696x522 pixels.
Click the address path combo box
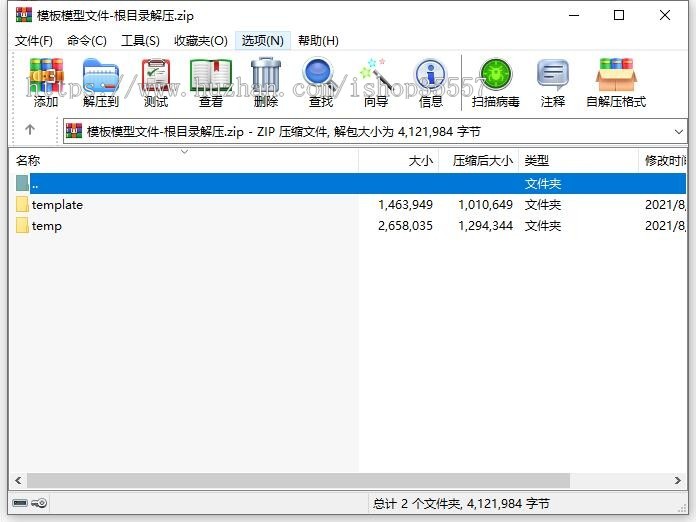(375, 132)
